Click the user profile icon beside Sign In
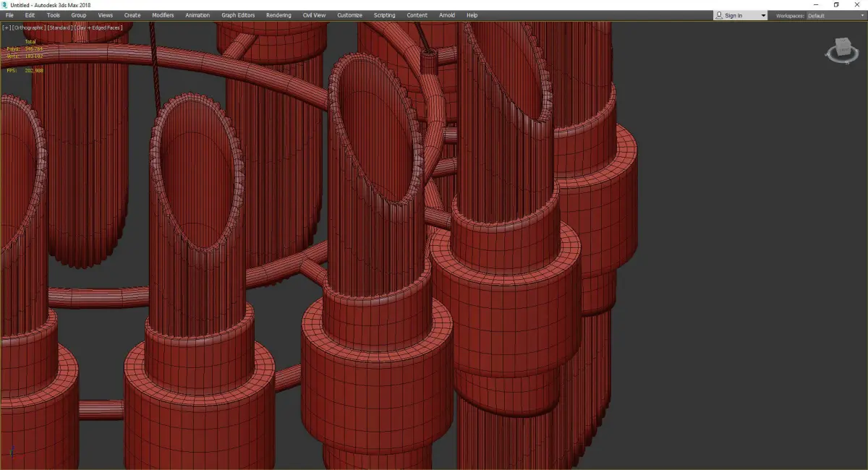The height and width of the screenshot is (470, 868). click(x=718, y=15)
